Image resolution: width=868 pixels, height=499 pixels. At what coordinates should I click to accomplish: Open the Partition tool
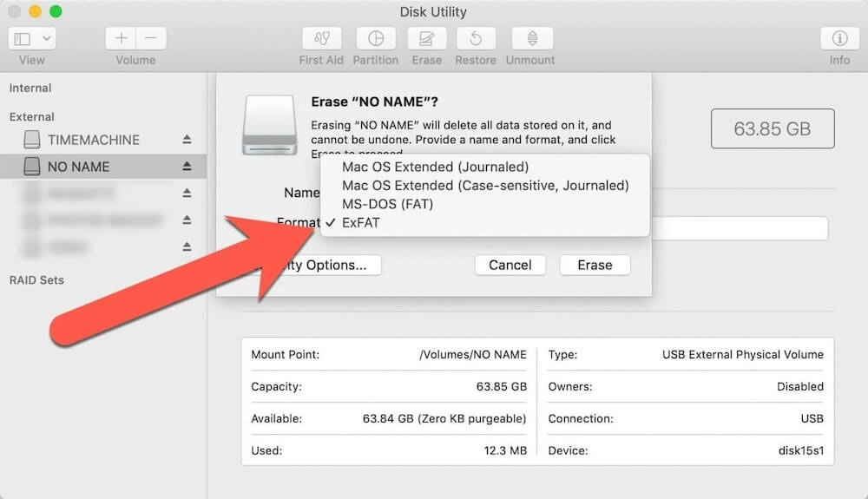click(376, 38)
